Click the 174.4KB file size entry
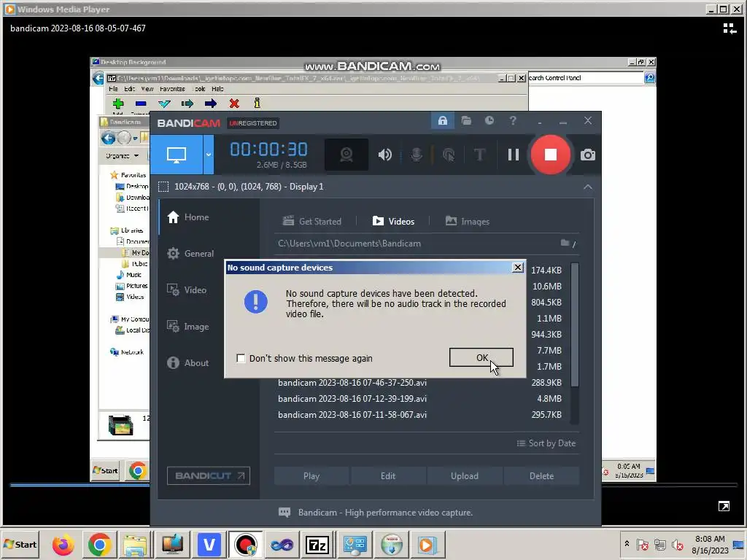This screenshot has width=747, height=560. tap(546, 270)
